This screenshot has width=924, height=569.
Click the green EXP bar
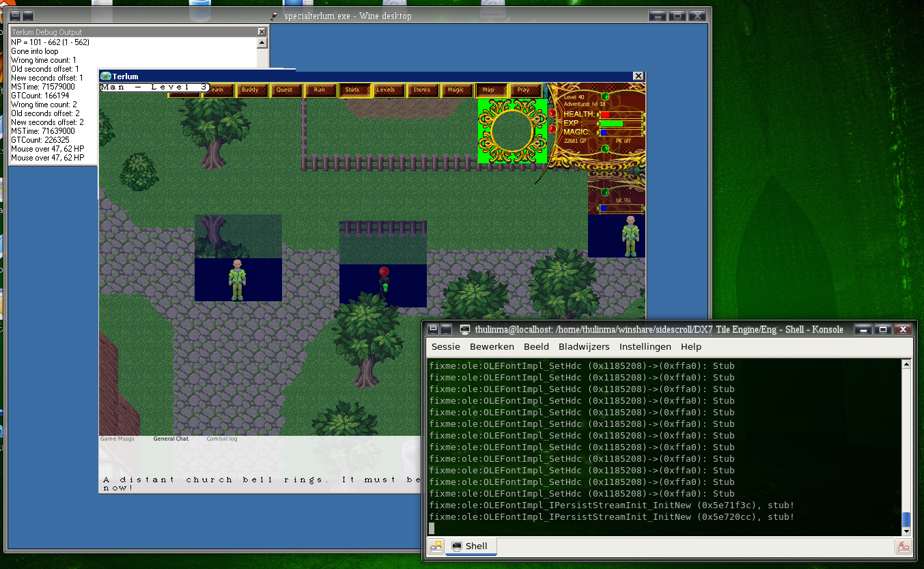[x=621, y=124]
